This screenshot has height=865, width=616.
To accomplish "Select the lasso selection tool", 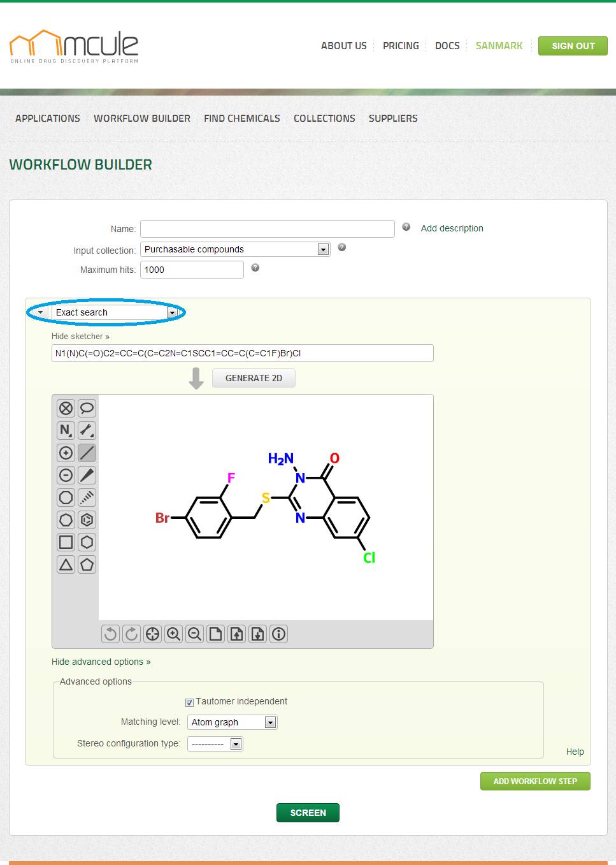I will [87, 408].
